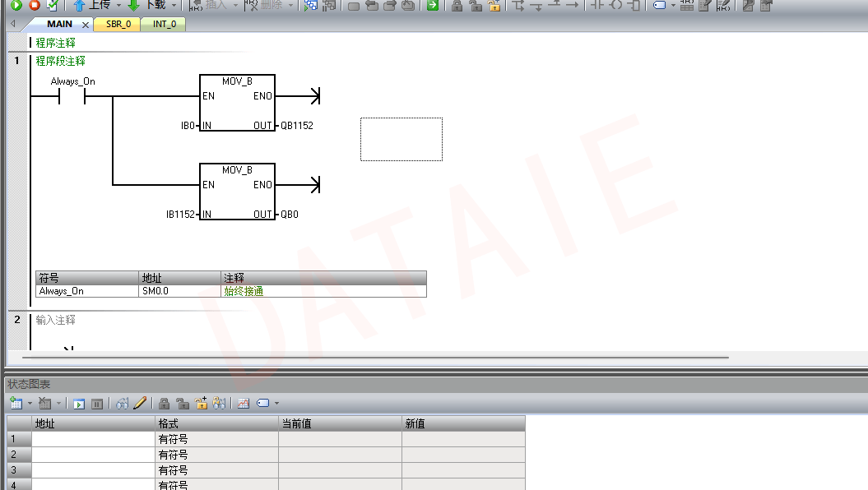
Task: Click the start program status monitoring icon
Action: click(x=311, y=5)
